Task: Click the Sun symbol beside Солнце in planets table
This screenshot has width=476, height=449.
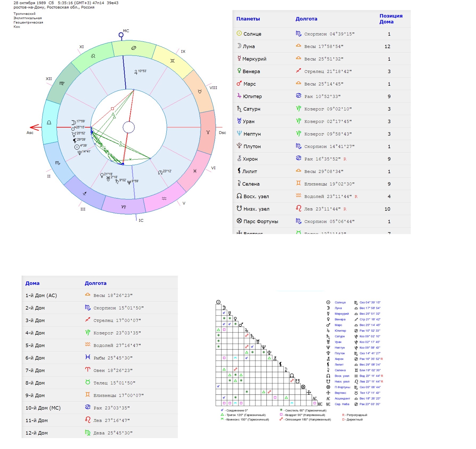Action: (x=239, y=34)
